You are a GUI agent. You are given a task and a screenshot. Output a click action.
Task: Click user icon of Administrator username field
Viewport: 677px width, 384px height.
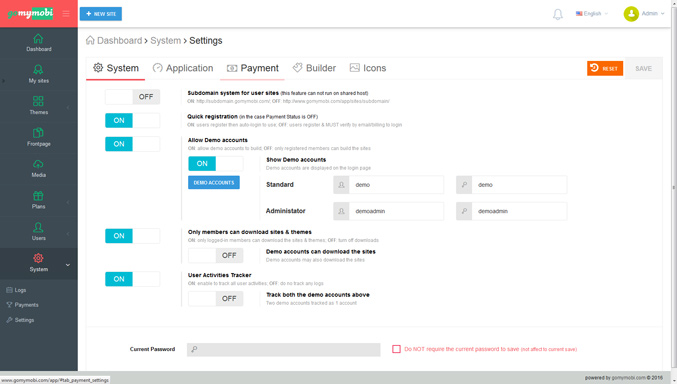point(341,211)
